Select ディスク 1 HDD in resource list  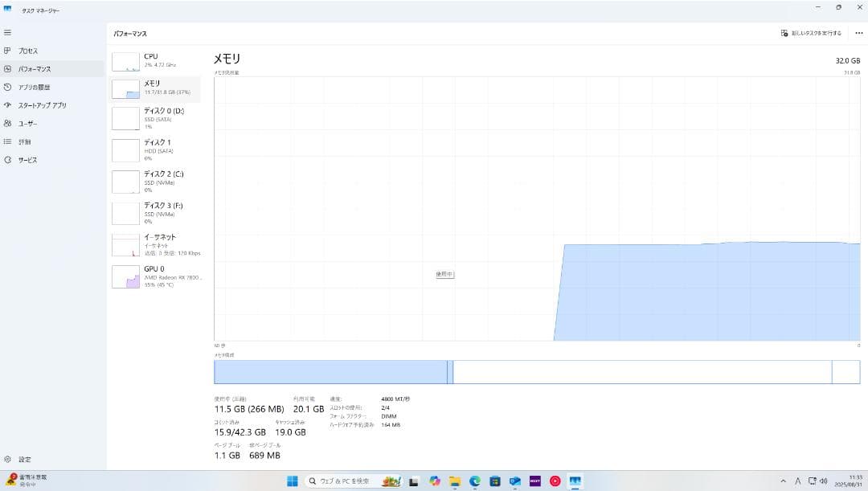pos(154,149)
